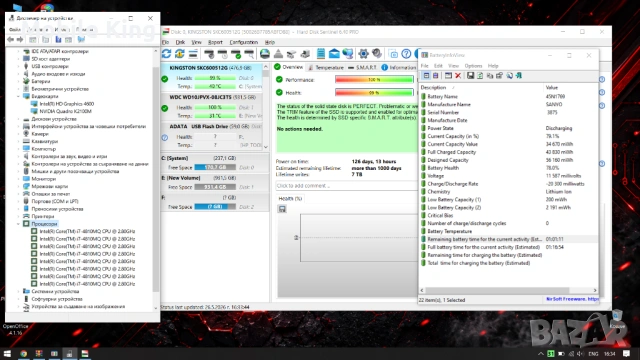This screenshot has height=360, width=640.
Task: Click the question mark help icon in Hard Disk Sentinel
Action: coord(406,54)
